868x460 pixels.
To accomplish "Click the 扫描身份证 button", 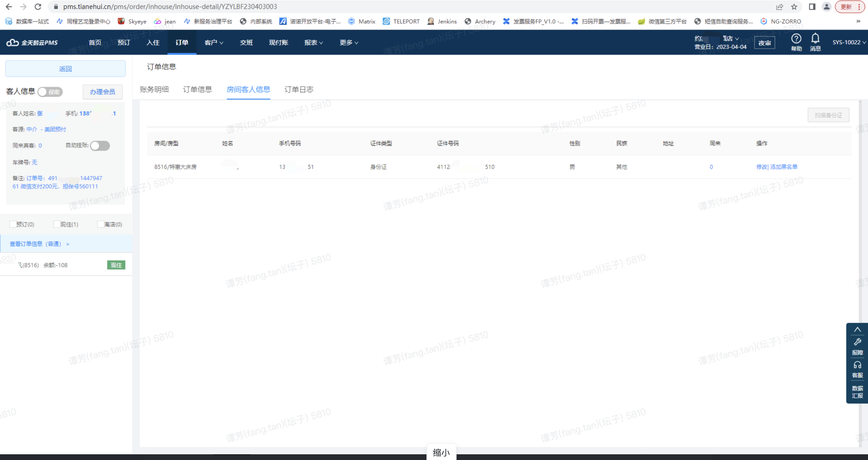I will click(828, 115).
